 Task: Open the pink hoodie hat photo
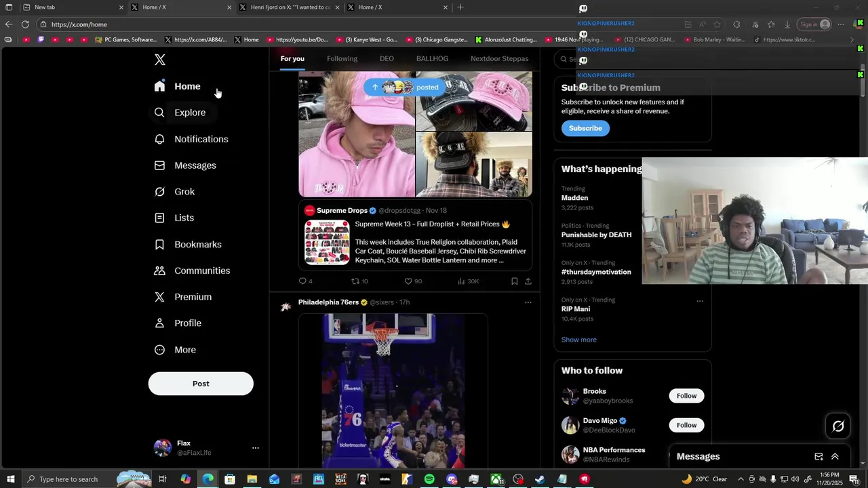coord(357,134)
